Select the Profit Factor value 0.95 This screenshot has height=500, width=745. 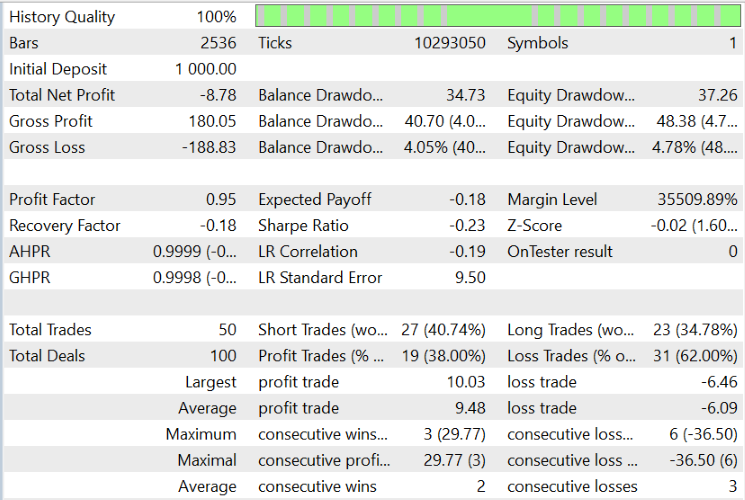pos(221,200)
